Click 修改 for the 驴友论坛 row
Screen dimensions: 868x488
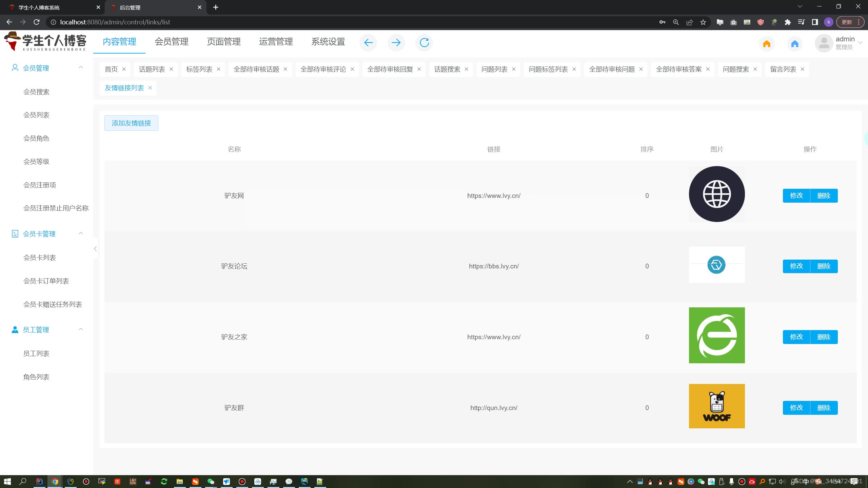tap(796, 266)
